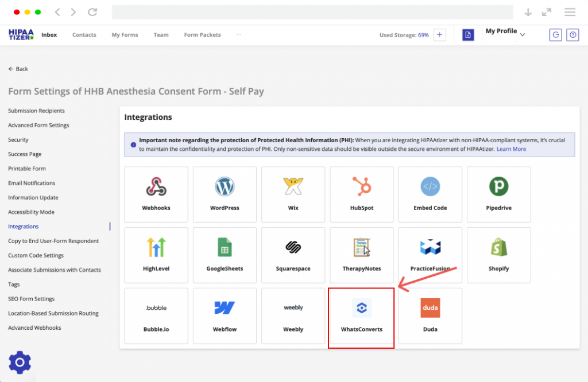Screen dimensions: 588x382
Task: Switch to the Form Packets tab
Action: tap(202, 35)
